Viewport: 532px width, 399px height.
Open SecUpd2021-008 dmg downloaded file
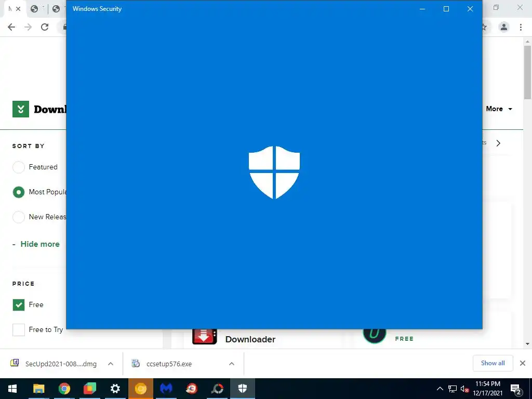click(61, 364)
